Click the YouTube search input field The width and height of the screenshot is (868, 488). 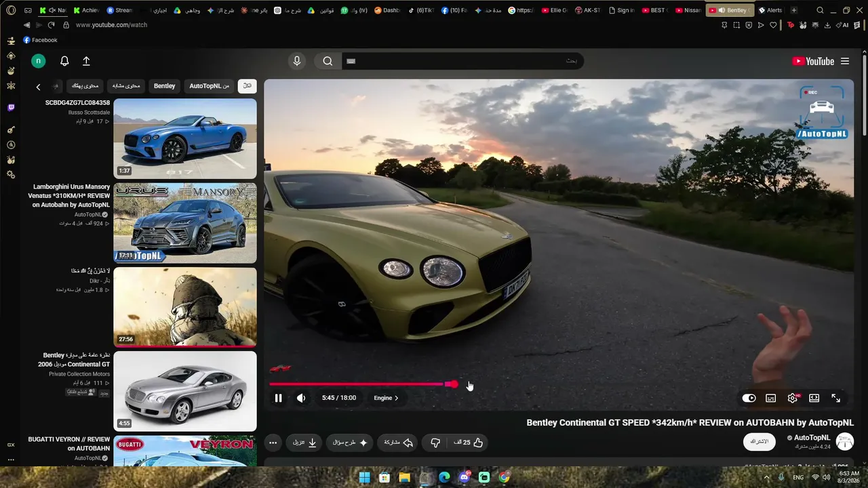click(x=462, y=61)
